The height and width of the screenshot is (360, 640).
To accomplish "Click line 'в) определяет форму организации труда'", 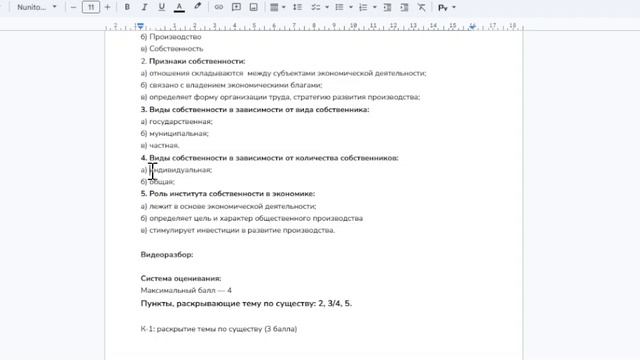I will pos(280,97).
